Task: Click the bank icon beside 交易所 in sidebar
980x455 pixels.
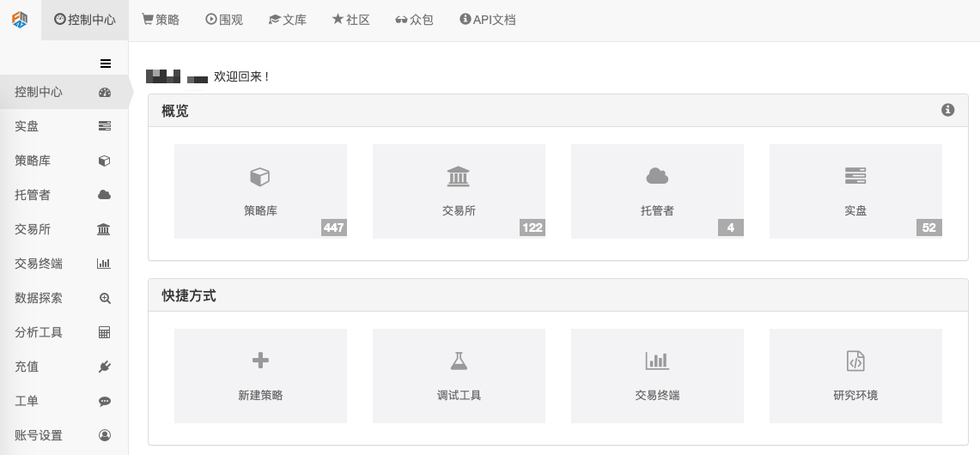Action: [104, 229]
